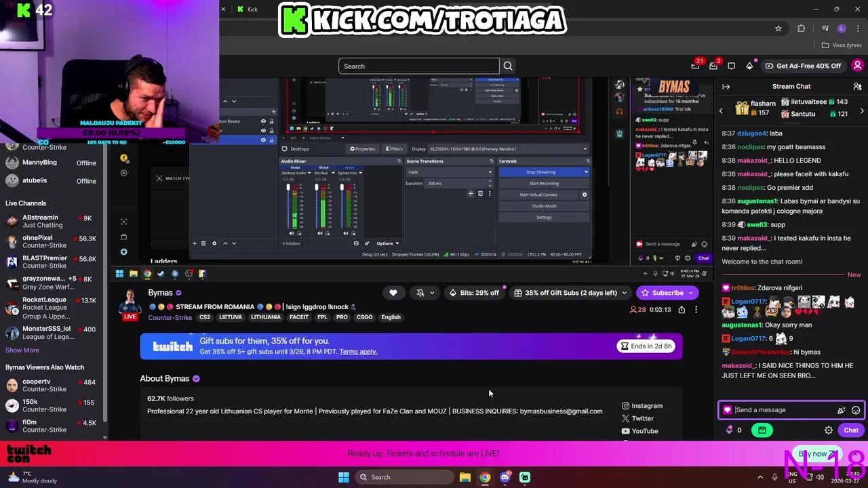The width and height of the screenshot is (868, 488).
Task: Click the green channel points chest button
Action: 762,430
